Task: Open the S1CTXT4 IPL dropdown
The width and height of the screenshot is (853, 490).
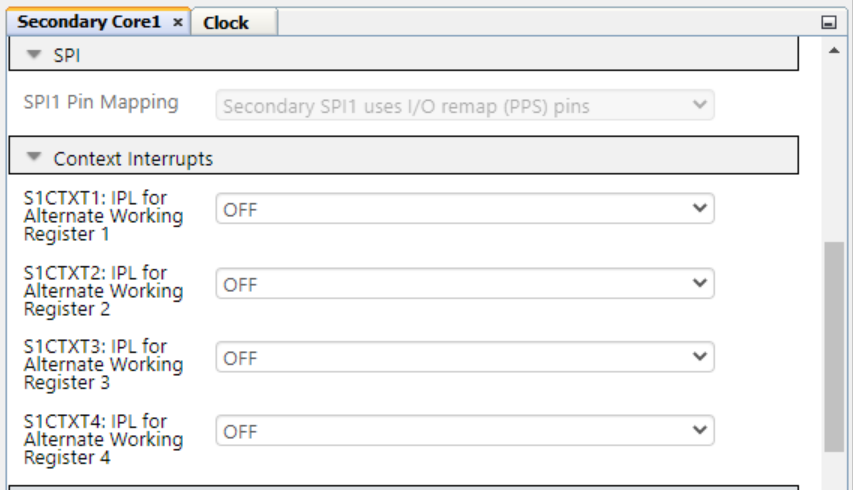Action: click(465, 431)
